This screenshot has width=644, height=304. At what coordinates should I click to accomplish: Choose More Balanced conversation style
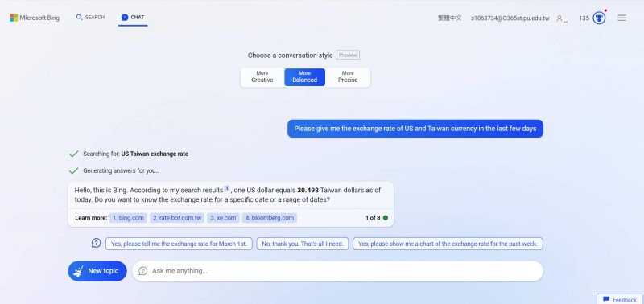tap(305, 77)
